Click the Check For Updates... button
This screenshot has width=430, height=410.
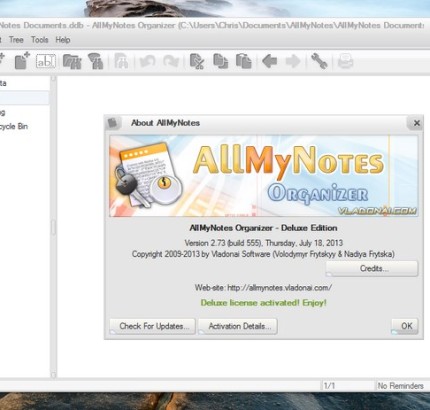point(152,326)
